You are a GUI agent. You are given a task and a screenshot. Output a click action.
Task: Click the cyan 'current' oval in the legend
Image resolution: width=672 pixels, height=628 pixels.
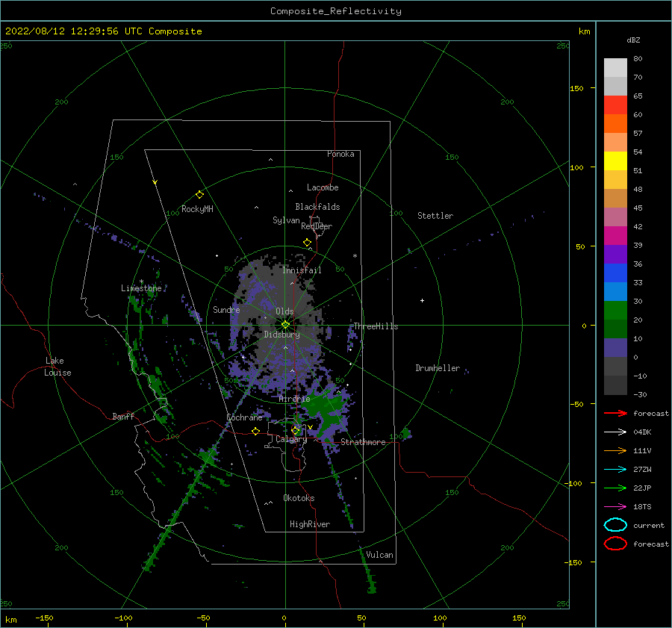[x=615, y=525]
